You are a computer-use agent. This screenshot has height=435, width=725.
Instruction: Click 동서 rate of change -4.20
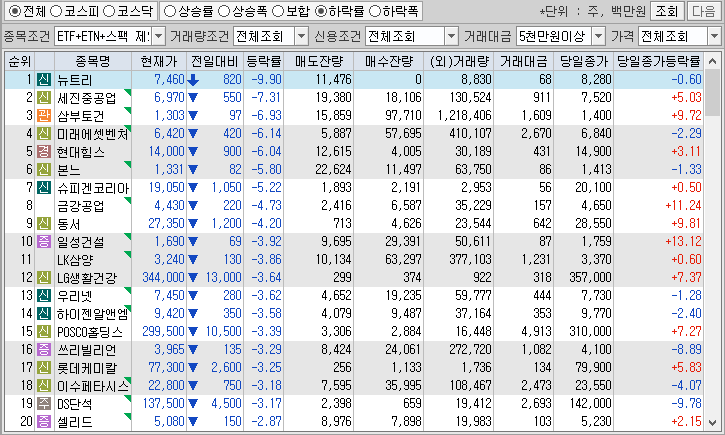tap(266, 224)
